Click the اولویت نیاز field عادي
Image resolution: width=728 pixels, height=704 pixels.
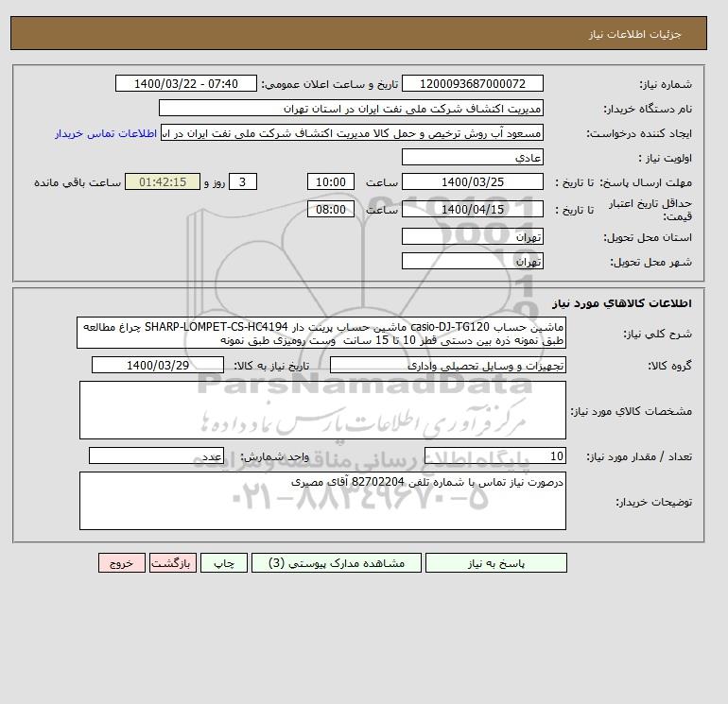pyautogui.click(x=472, y=158)
